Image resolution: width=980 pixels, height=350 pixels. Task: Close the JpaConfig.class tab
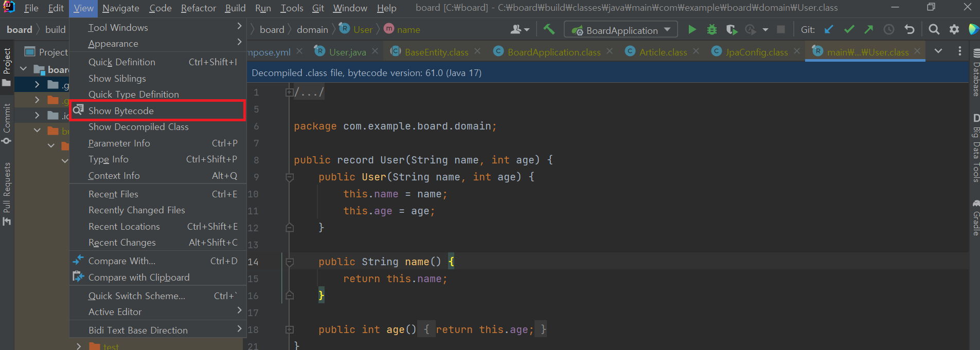coord(797,51)
